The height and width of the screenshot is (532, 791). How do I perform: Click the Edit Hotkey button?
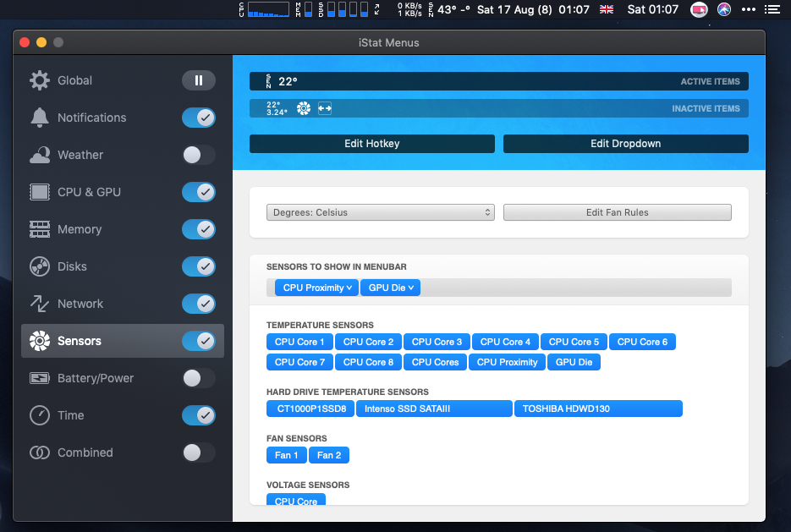[371, 144]
